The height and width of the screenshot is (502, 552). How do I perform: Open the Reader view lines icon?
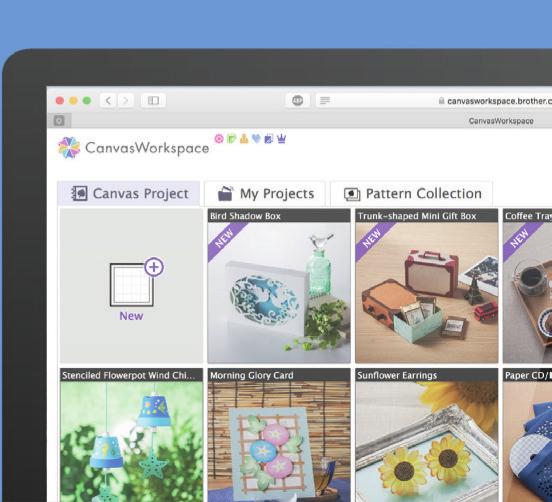pos(325,101)
